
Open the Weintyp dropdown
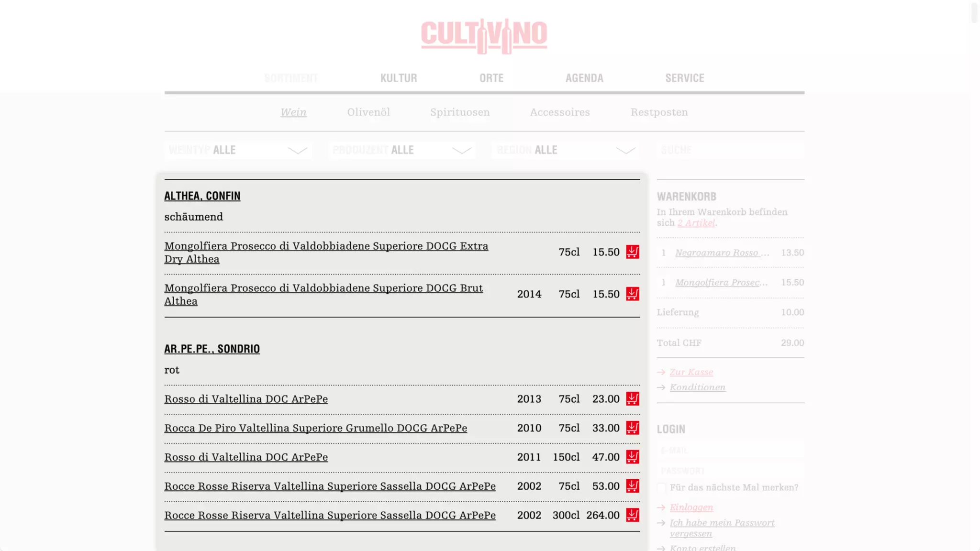(x=238, y=150)
